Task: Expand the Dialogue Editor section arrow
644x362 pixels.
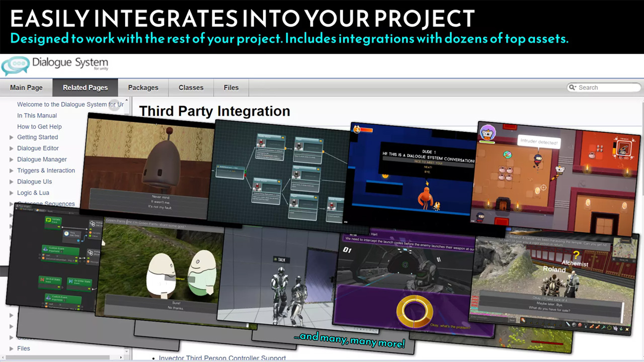Action: point(12,148)
